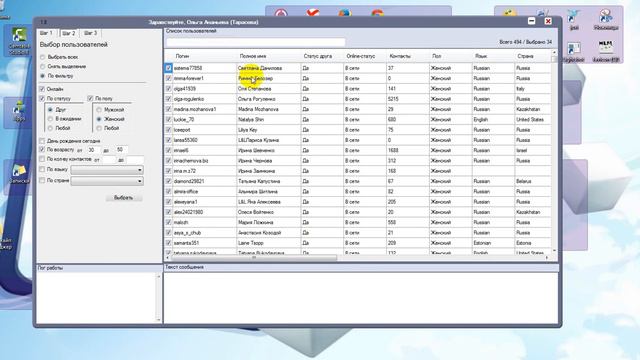Viewport: 640px width, 360px height.
Task: Select the По фильтру radio option
Action: tap(42, 76)
